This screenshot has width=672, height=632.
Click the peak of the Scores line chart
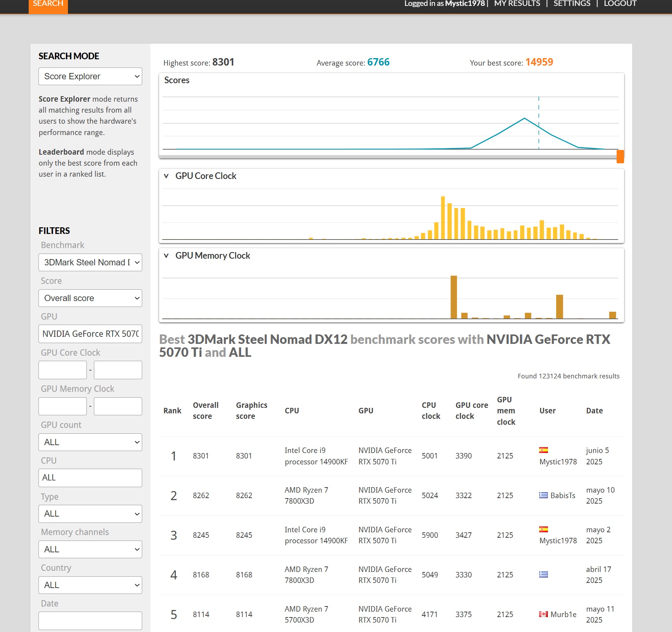coord(524,118)
